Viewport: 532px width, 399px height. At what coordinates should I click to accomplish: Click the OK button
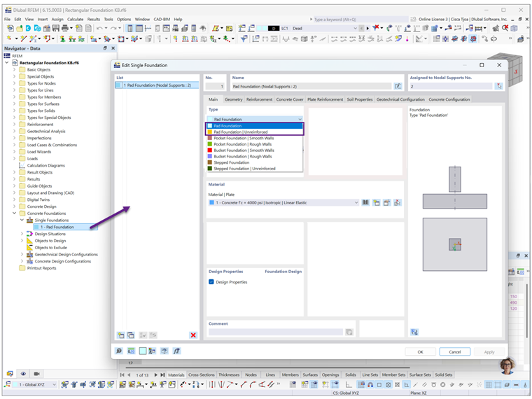[x=420, y=352]
